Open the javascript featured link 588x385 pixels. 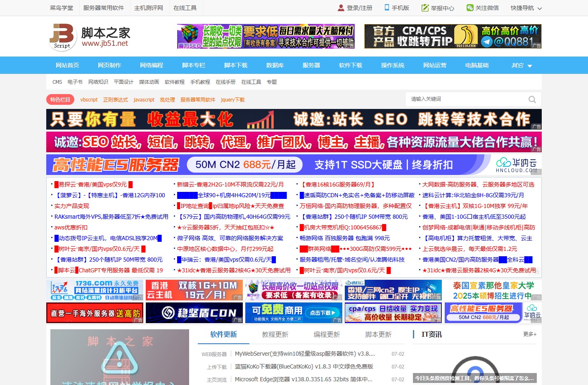click(144, 99)
